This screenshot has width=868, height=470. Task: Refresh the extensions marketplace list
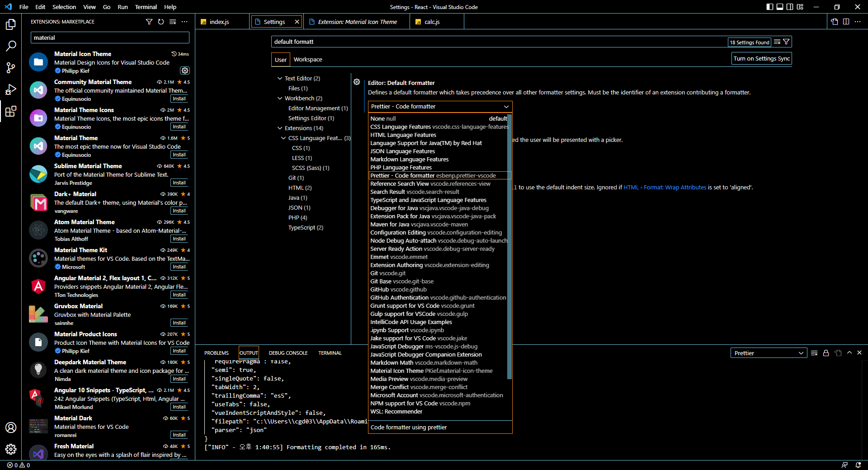[x=161, y=22]
